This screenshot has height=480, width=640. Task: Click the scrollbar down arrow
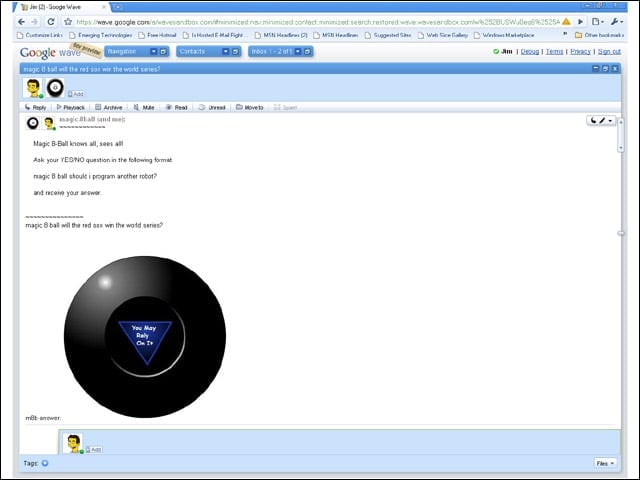621,148
